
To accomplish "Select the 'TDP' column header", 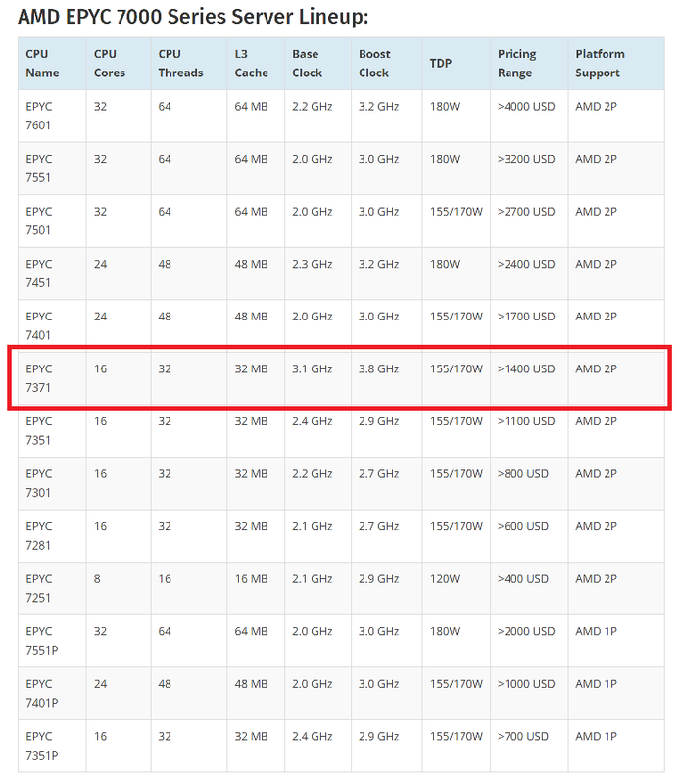I will (456, 64).
